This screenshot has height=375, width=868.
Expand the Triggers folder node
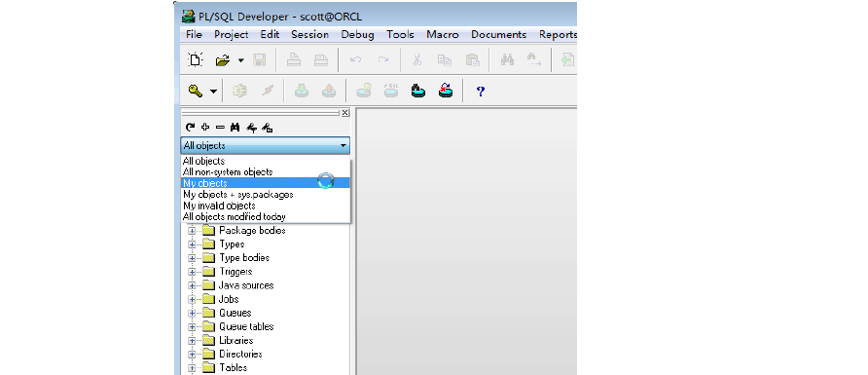coord(192,272)
